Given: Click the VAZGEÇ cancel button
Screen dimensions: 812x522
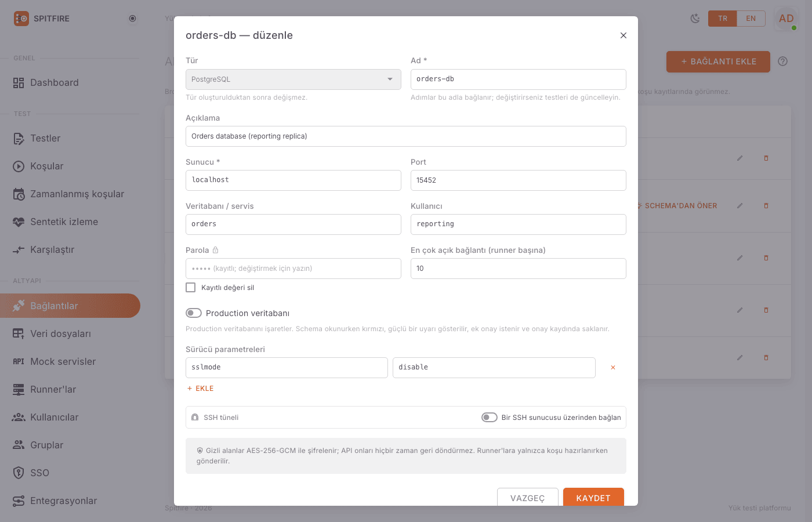Looking at the screenshot, I should pos(527,498).
